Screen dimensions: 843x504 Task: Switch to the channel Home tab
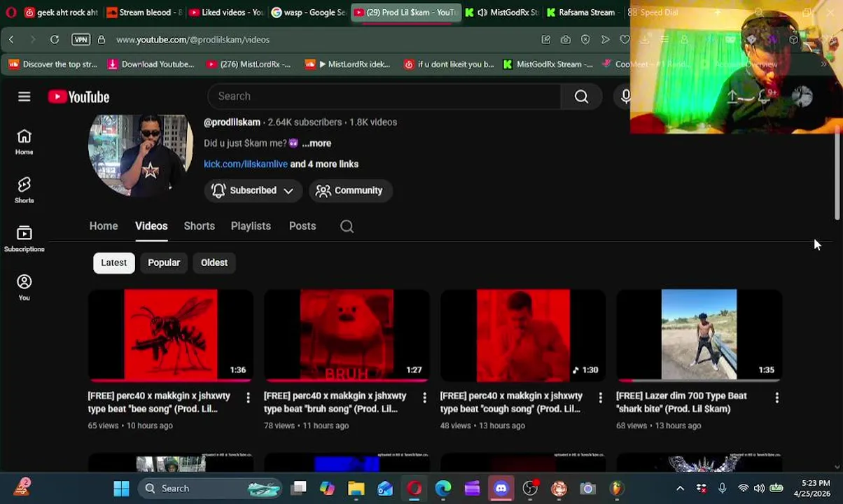[104, 226]
